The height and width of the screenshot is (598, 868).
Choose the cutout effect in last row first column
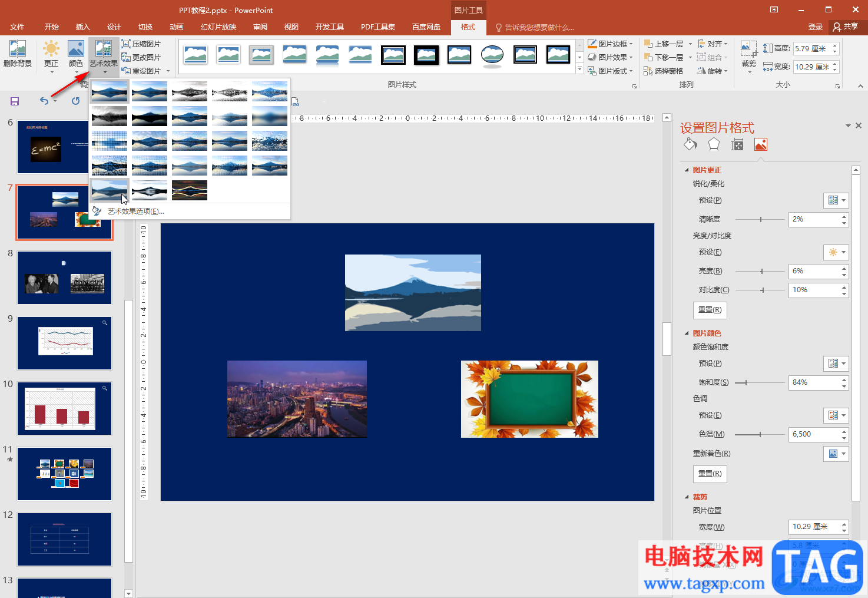click(x=110, y=190)
